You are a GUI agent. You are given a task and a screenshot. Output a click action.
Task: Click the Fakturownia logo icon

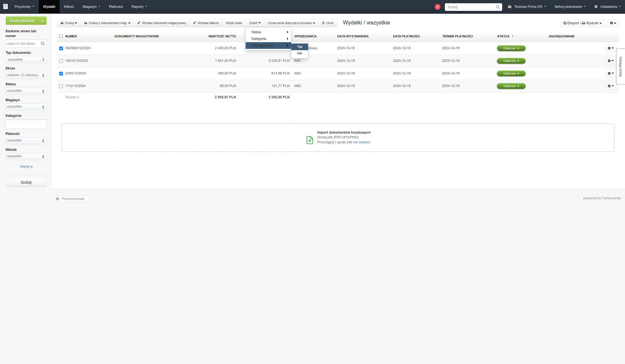click(6, 6)
